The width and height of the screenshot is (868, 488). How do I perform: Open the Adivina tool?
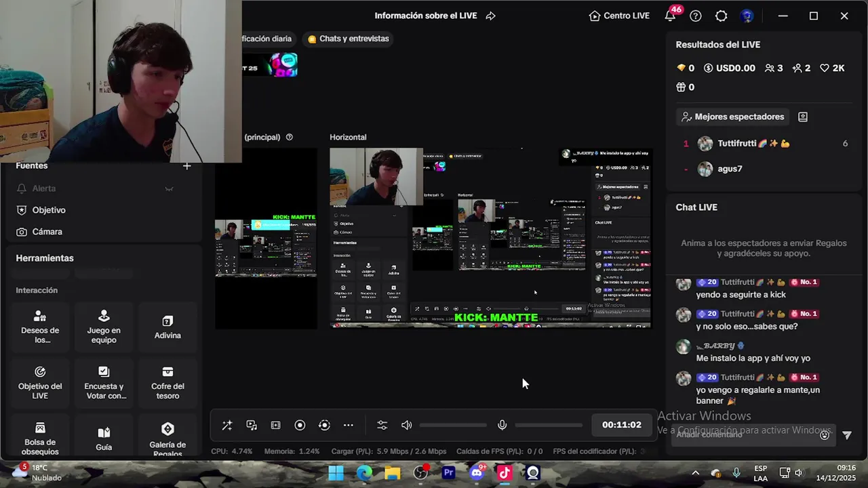point(167,326)
